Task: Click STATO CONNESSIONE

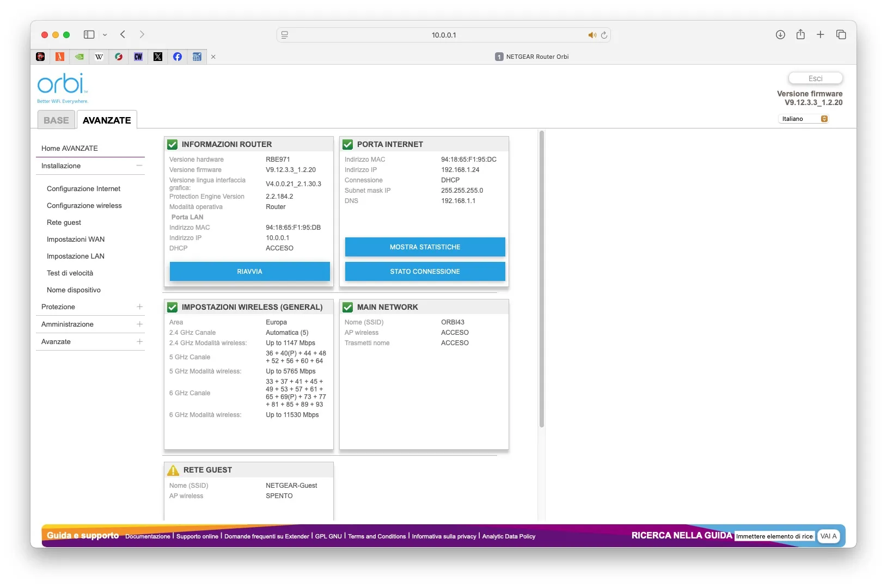Action: 425,272
